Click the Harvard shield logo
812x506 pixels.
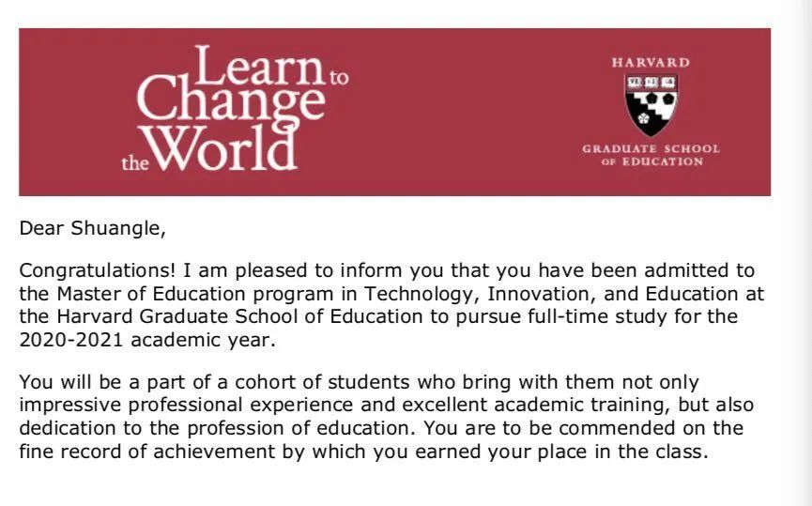click(651, 104)
